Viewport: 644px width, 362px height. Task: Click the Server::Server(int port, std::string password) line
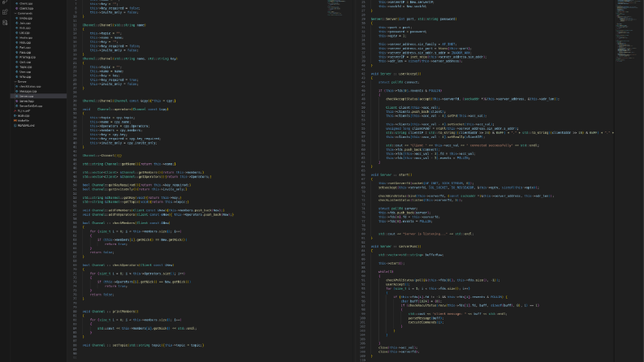coord(414,19)
